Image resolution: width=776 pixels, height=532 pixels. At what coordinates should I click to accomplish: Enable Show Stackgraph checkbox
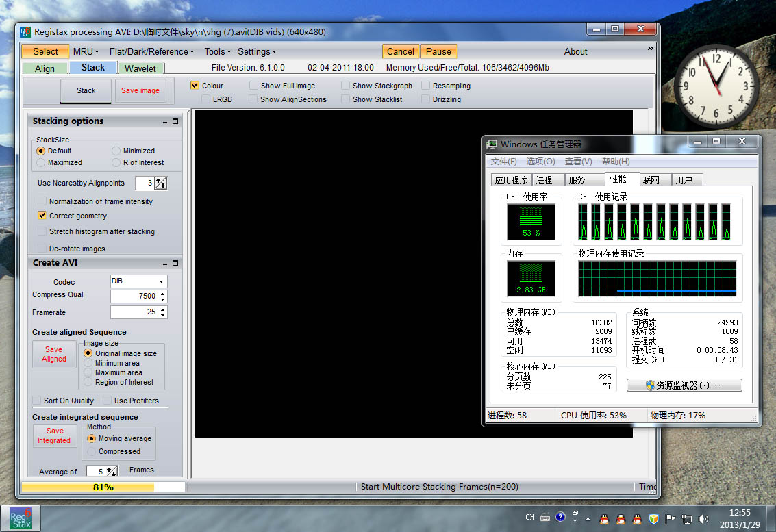click(345, 86)
